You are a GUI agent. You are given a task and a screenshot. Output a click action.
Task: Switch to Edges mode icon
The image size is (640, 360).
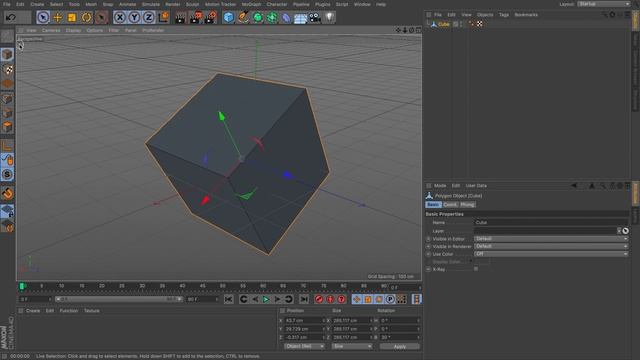(x=7, y=113)
